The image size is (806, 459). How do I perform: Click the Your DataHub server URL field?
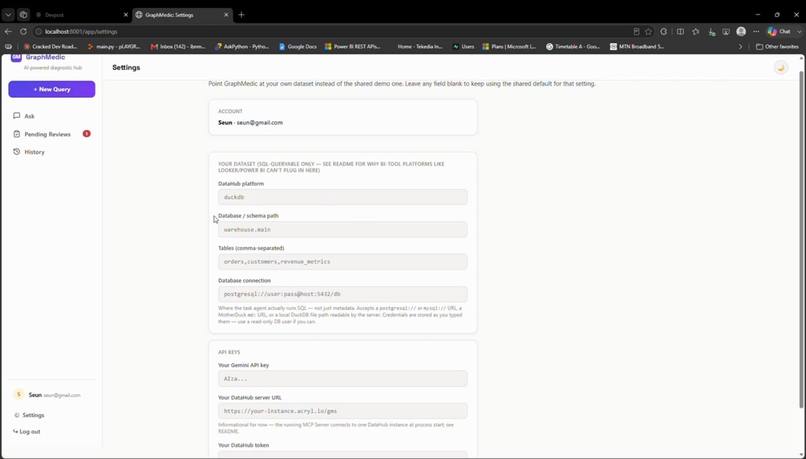click(x=343, y=411)
